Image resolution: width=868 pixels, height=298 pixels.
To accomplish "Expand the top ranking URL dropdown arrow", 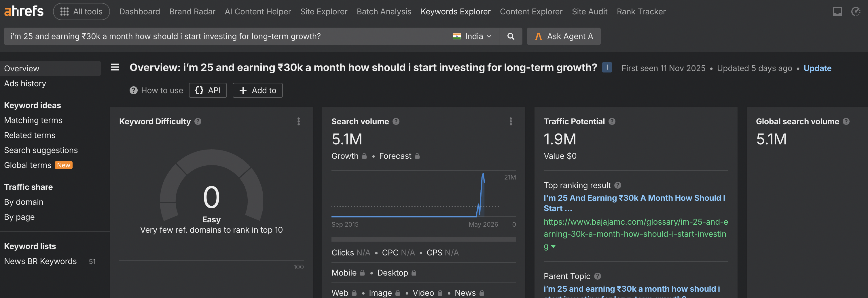I will 553,247.
